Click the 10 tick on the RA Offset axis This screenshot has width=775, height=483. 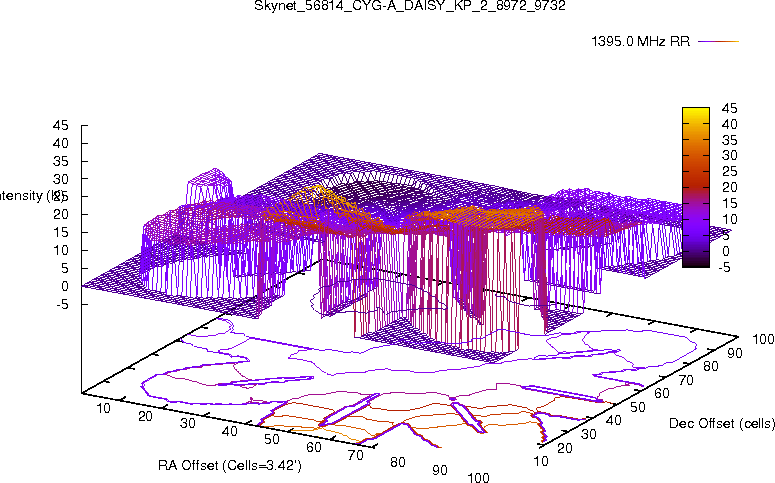click(103, 408)
